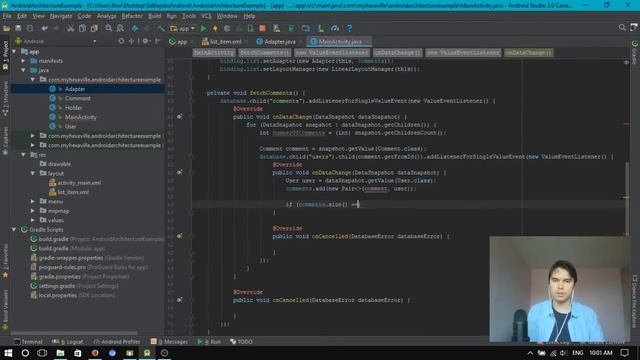This screenshot has height=360, width=640.
Task: Select activity_main.xml in layout folder
Action: click(79, 183)
